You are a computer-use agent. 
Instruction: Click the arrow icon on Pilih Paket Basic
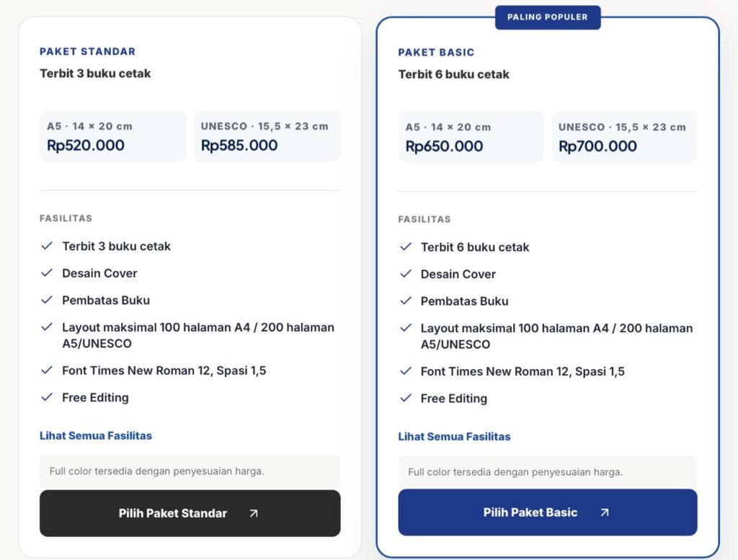[605, 512]
